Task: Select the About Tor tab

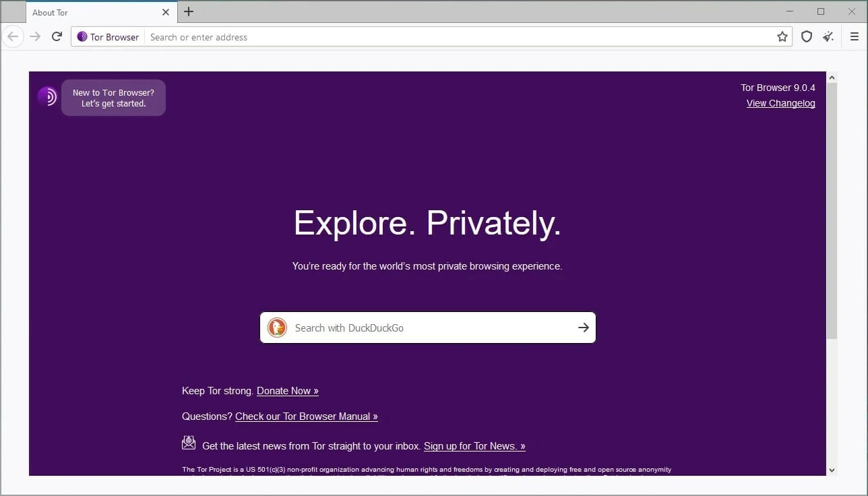Action: (101, 12)
